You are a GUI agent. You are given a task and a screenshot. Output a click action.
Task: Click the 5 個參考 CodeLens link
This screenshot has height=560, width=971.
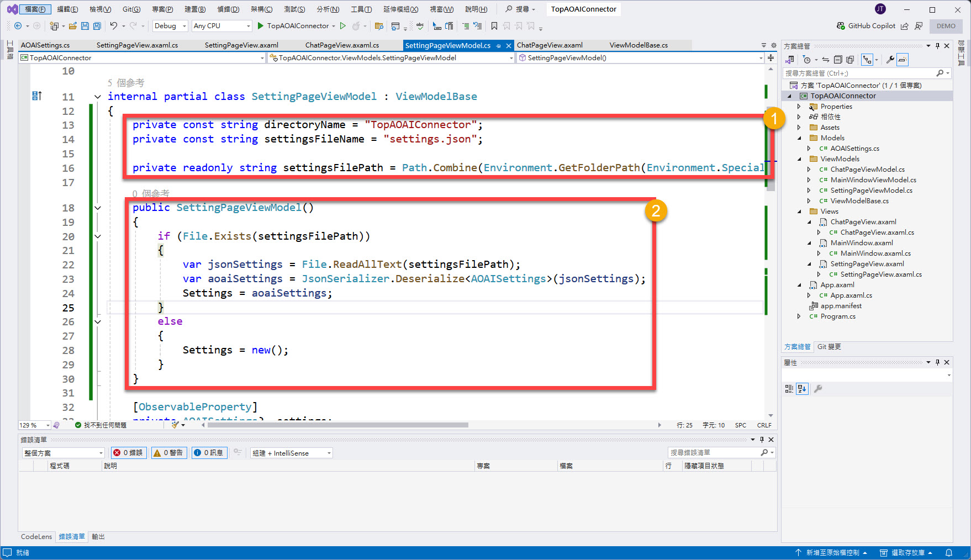coord(126,83)
